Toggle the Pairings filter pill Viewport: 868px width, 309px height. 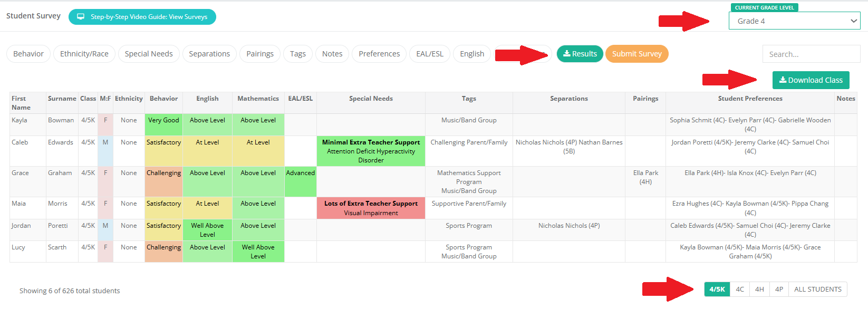point(260,54)
